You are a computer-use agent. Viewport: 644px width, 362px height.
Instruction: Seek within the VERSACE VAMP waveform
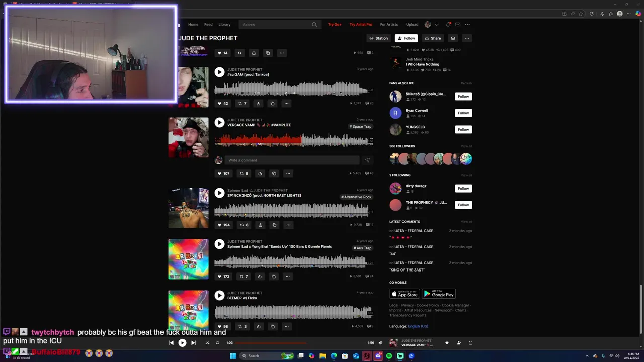pos(294,140)
